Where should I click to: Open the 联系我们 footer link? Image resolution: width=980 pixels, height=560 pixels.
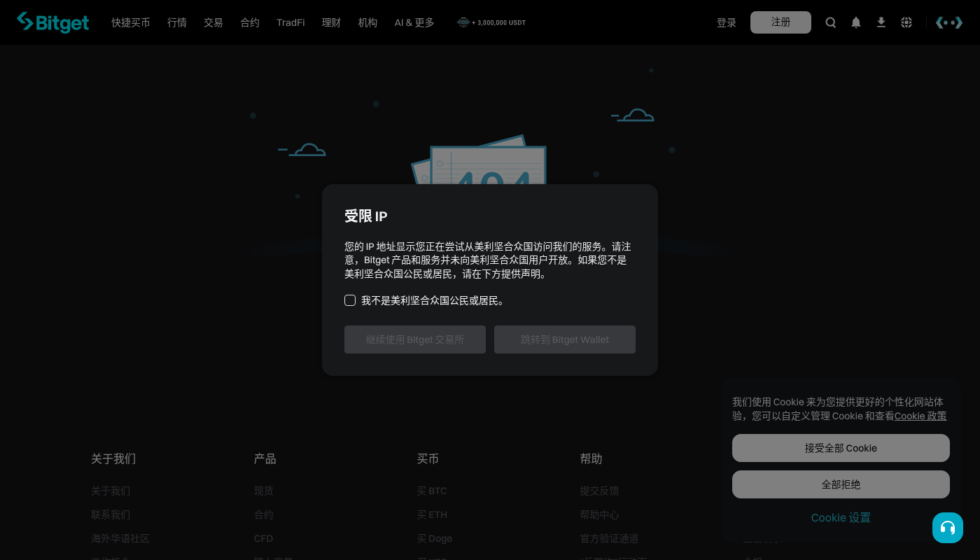[x=111, y=514]
